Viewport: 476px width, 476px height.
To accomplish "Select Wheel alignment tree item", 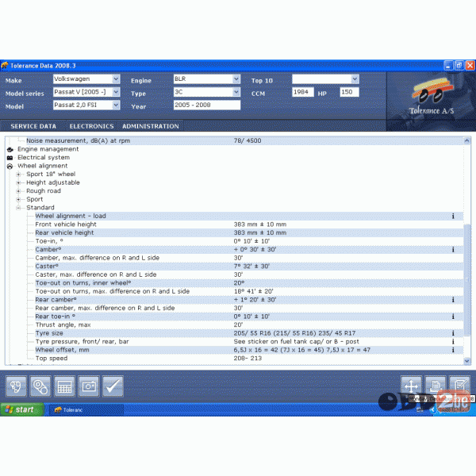I will click(43, 166).
